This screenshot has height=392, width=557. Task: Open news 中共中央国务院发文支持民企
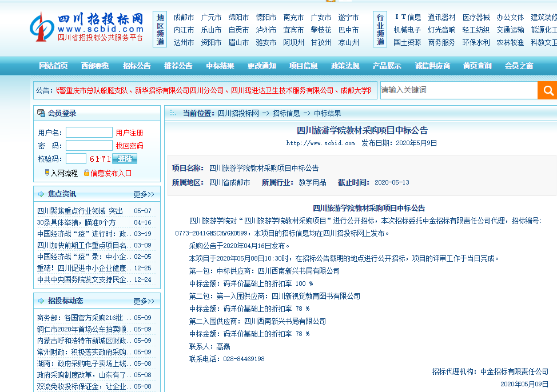click(82, 279)
